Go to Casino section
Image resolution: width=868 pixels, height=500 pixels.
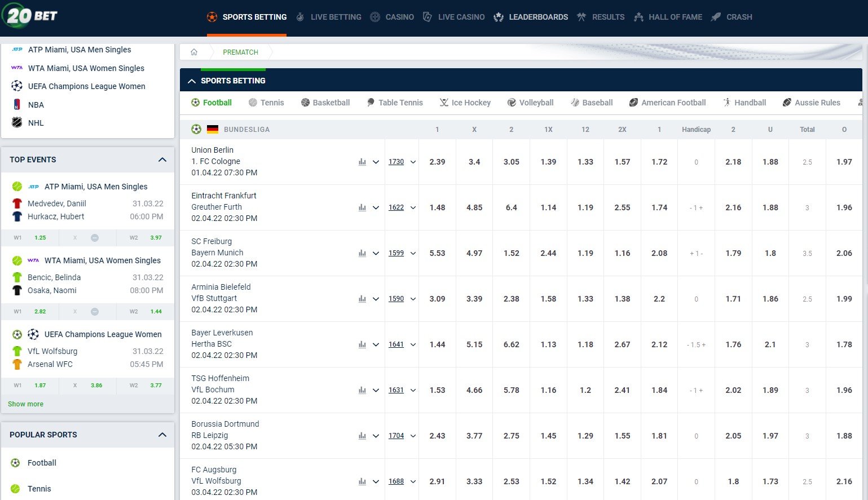392,17
